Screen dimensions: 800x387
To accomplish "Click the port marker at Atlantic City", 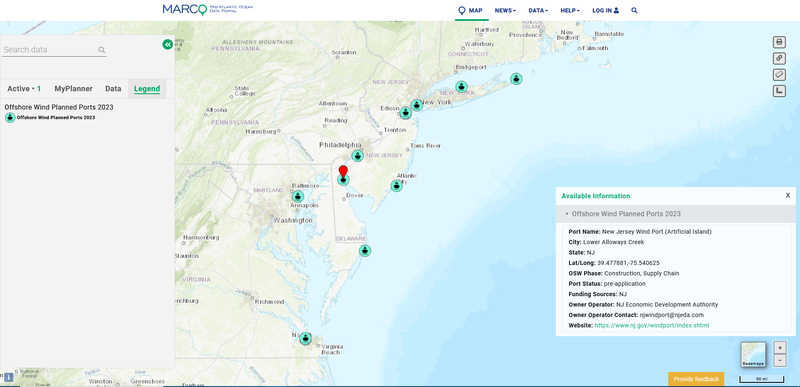I will (x=396, y=186).
